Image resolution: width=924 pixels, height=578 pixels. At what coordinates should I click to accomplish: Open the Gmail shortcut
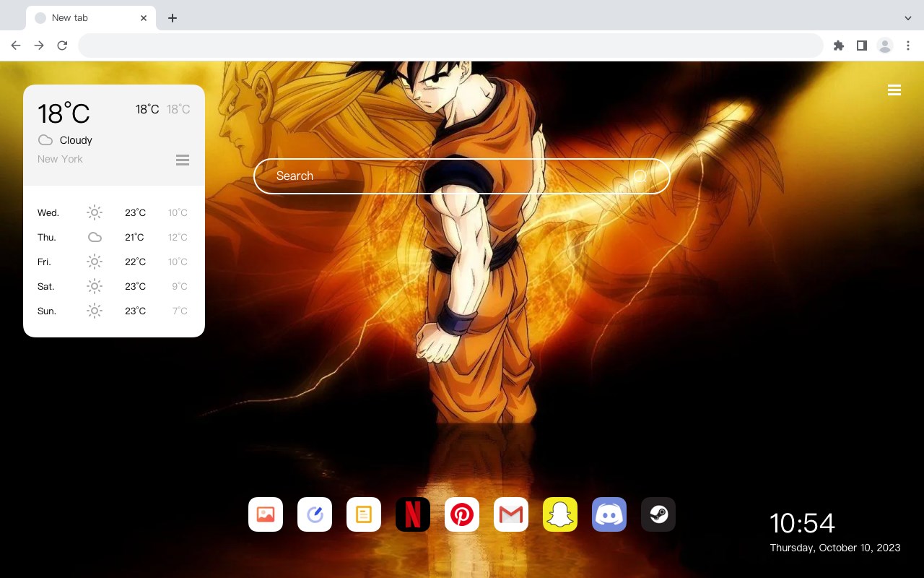pyautogui.click(x=511, y=514)
